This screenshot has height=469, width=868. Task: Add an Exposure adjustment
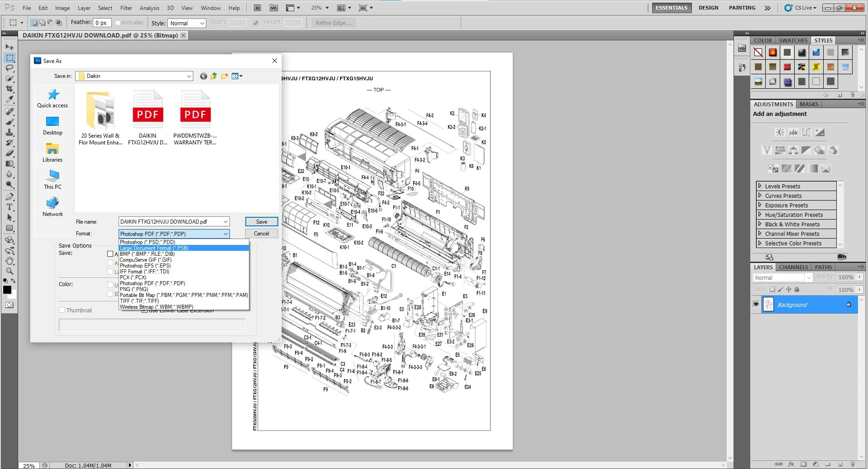tap(820, 132)
